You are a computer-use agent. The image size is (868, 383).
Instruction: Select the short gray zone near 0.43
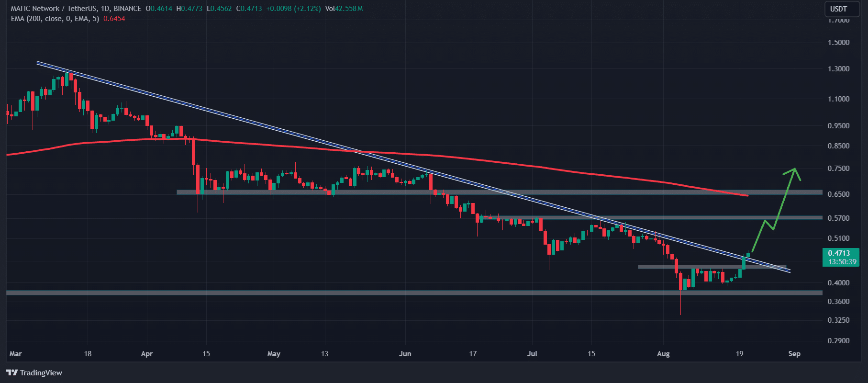pyautogui.click(x=712, y=267)
